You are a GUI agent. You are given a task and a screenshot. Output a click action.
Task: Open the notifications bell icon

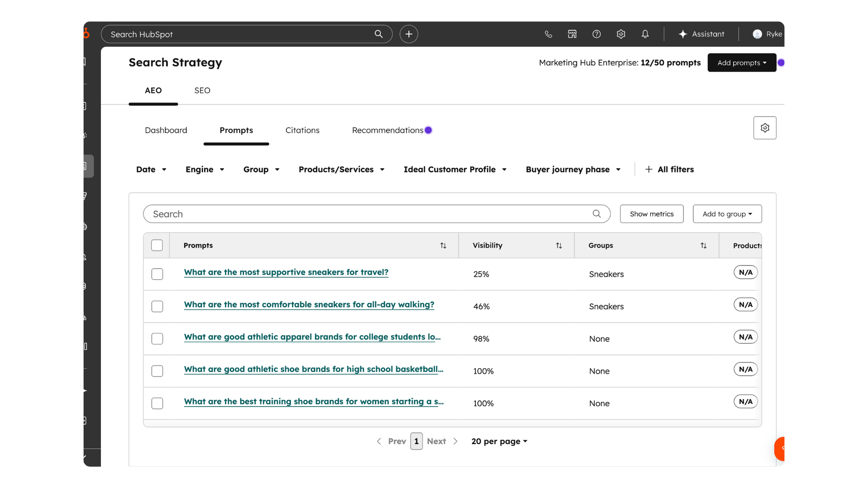click(645, 34)
